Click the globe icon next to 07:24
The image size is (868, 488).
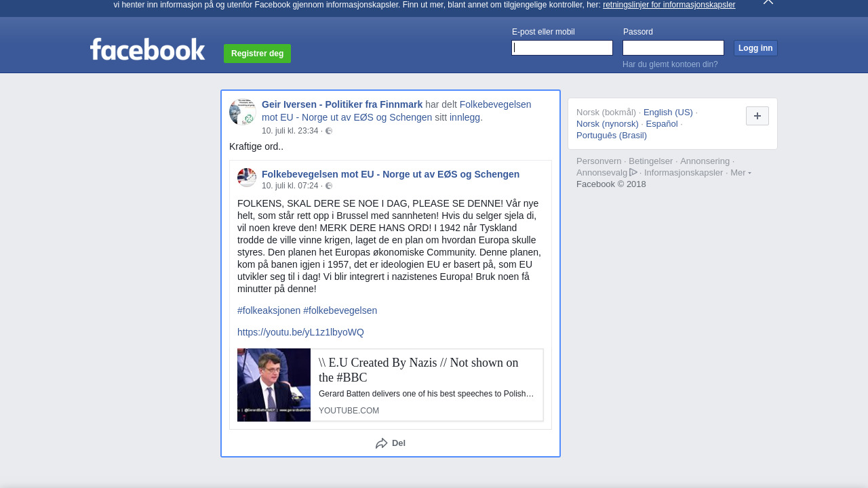(x=329, y=186)
